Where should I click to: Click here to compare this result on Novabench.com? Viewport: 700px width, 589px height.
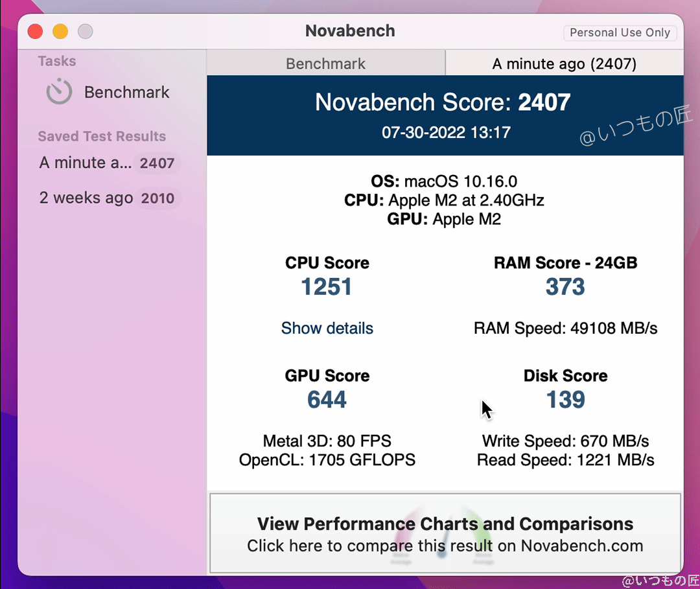[445, 546]
